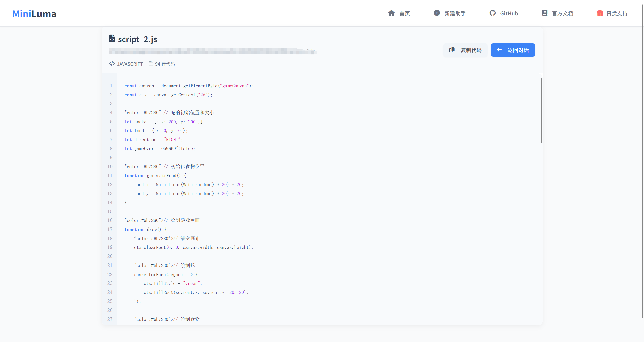This screenshot has width=644, height=342.
Task: Open the 首页 menu item
Action: pyautogui.click(x=404, y=13)
